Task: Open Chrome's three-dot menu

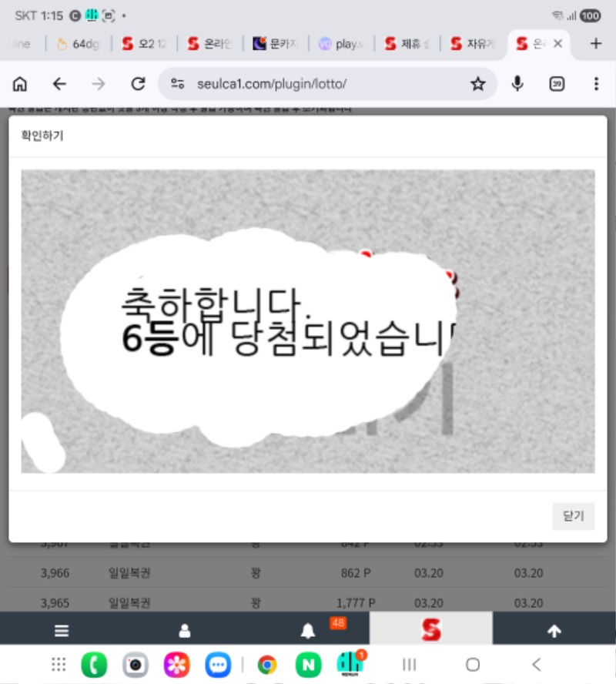Action: [x=596, y=84]
